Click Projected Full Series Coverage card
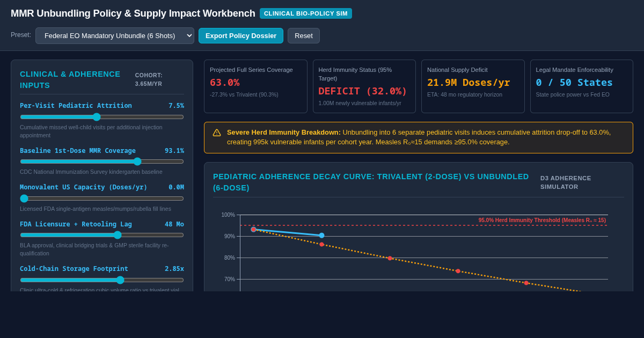 (255, 86)
